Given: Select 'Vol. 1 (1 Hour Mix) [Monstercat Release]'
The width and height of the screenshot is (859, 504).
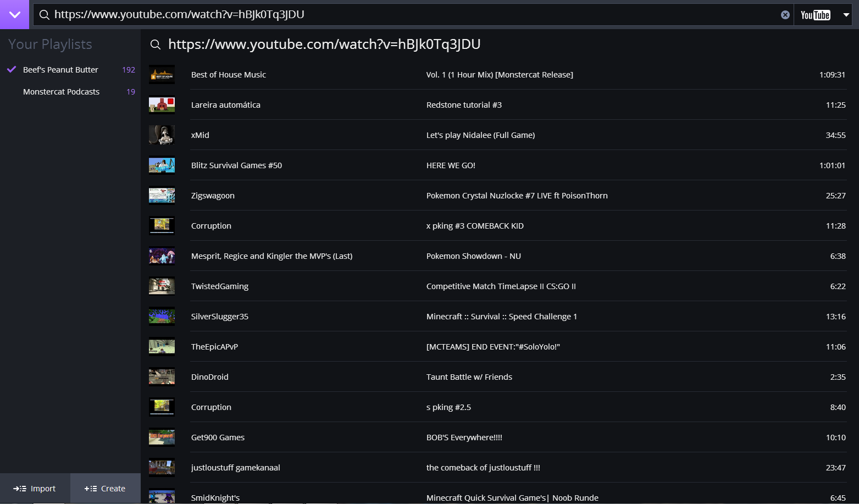Looking at the screenshot, I should [x=500, y=75].
